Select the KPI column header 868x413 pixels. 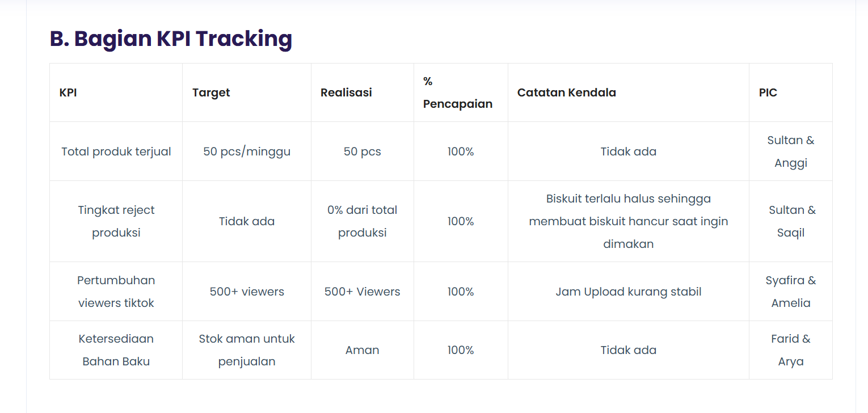(116, 92)
